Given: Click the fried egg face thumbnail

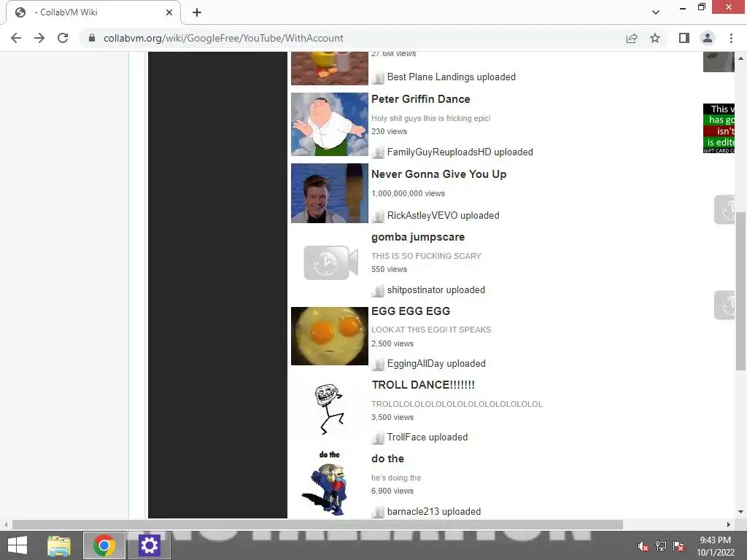Looking at the screenshot, I should 330,336.
